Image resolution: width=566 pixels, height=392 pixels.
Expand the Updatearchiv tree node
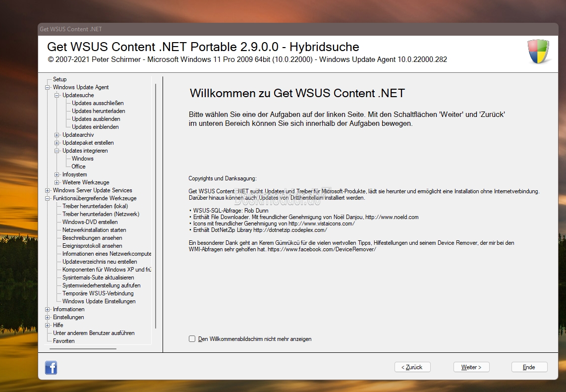(x=57, y=135)
